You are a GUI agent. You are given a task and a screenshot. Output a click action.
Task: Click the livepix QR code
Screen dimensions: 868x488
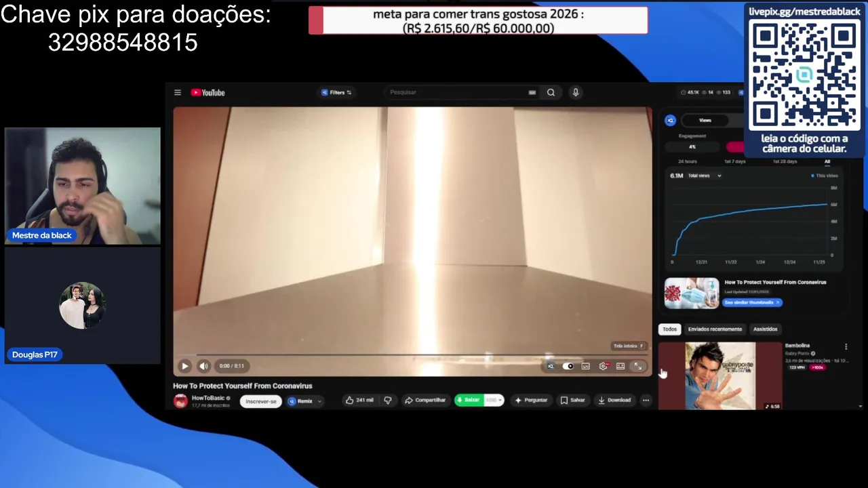coord(805,76)
